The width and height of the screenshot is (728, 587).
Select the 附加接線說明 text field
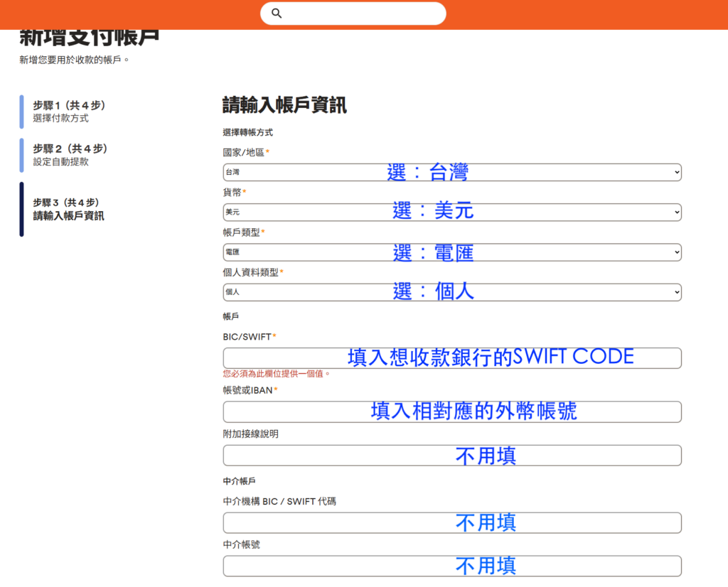click(451, 456)
